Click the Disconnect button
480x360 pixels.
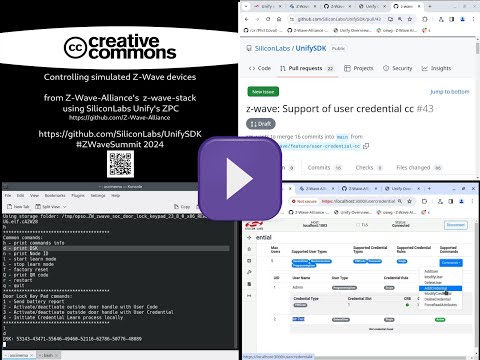tap(456, 225)
